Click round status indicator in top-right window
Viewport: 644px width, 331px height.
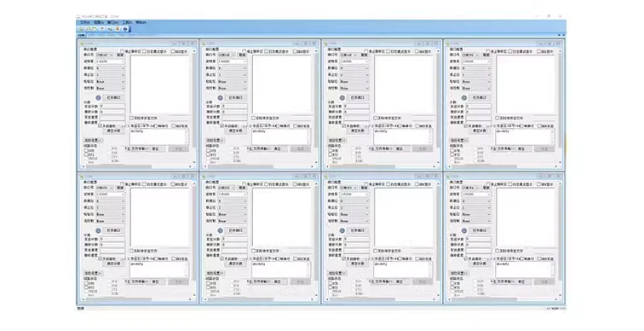coord(464,97)
